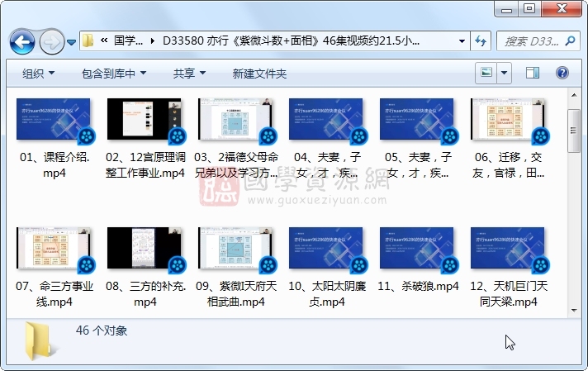
Task: Focus the 搜索 D33... search box
Action: pyautogui.click(x=531, y=40)
